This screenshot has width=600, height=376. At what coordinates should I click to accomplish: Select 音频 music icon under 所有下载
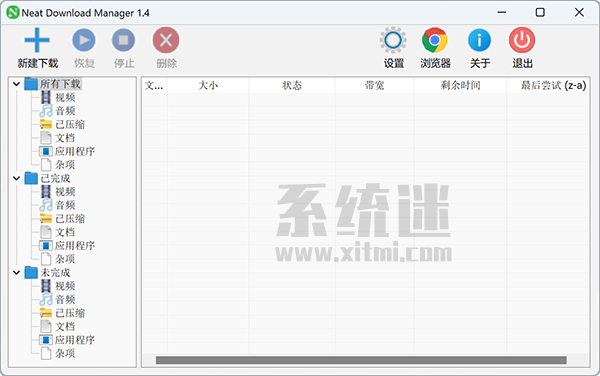(x=46, y=111)
